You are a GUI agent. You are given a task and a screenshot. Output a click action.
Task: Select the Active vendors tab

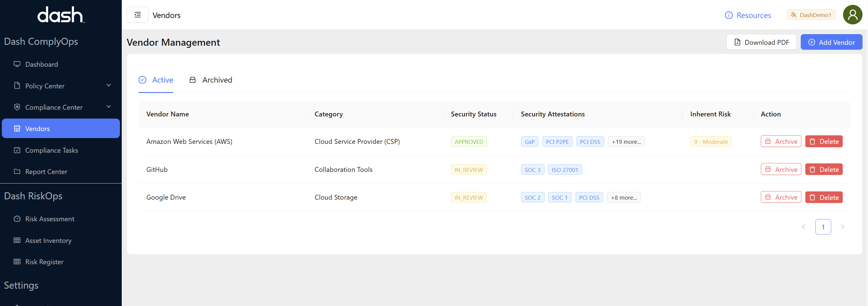coord(156,80)
